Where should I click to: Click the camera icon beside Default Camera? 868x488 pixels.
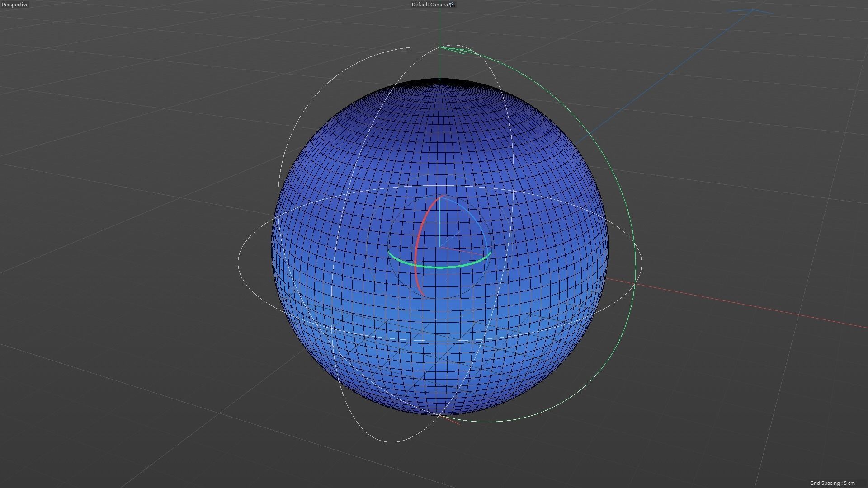pos(452,5)
